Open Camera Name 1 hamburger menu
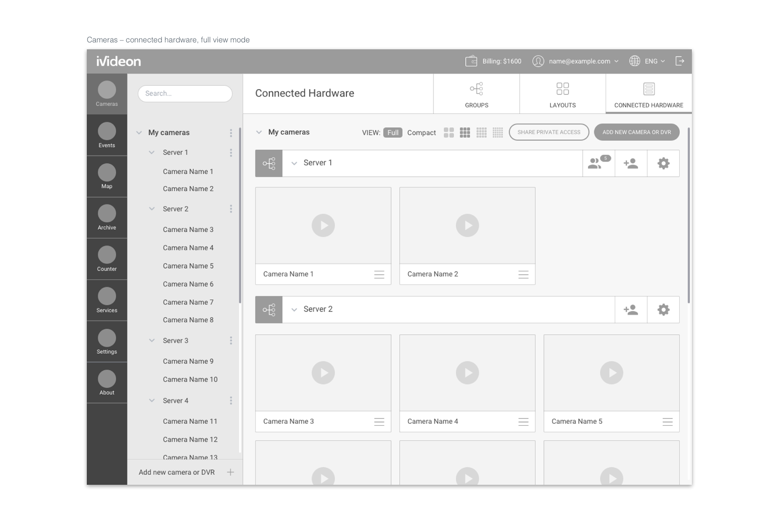 tap(379, 274)
